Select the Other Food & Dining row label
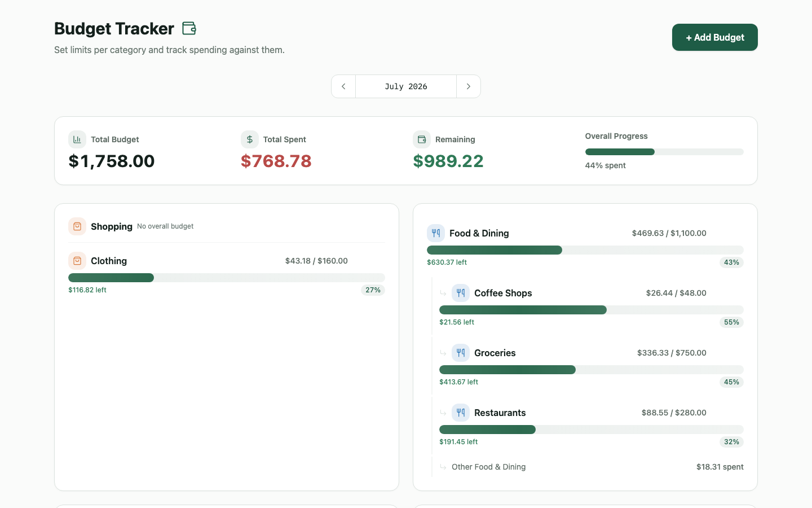Viewport: 812px width, 508px height. click(x=489, y=467)
